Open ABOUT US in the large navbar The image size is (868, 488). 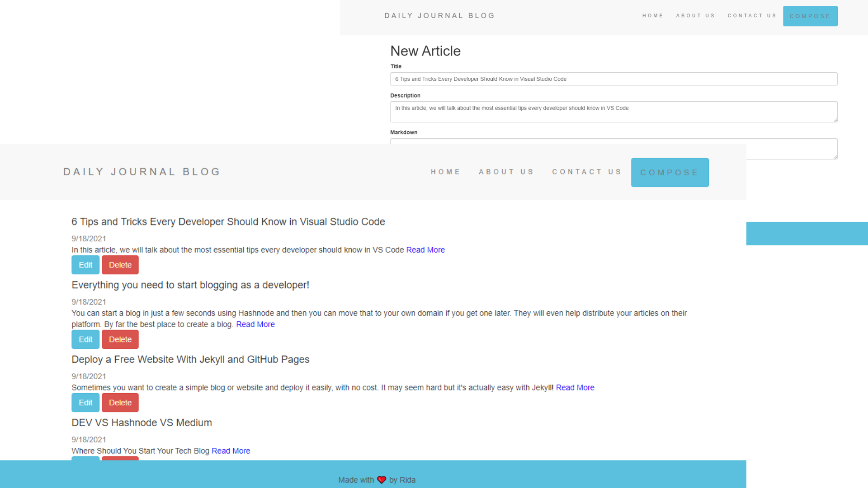click(506, 172)
